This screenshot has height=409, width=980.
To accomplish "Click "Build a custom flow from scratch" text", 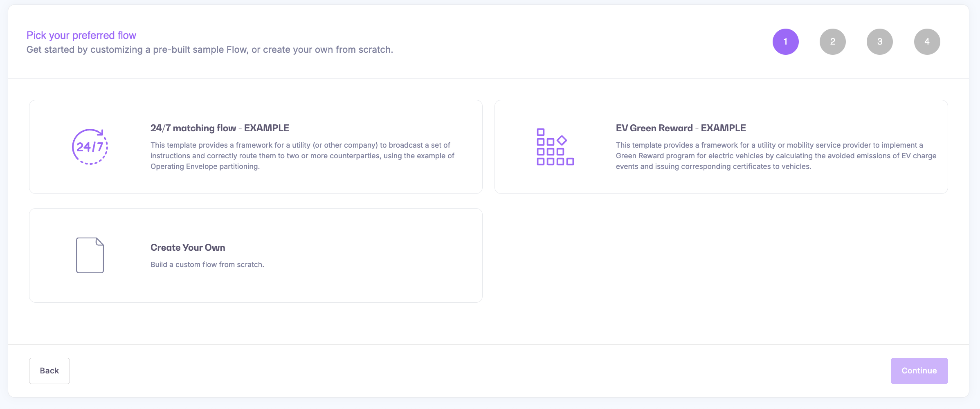I will (x=207, y=265).
